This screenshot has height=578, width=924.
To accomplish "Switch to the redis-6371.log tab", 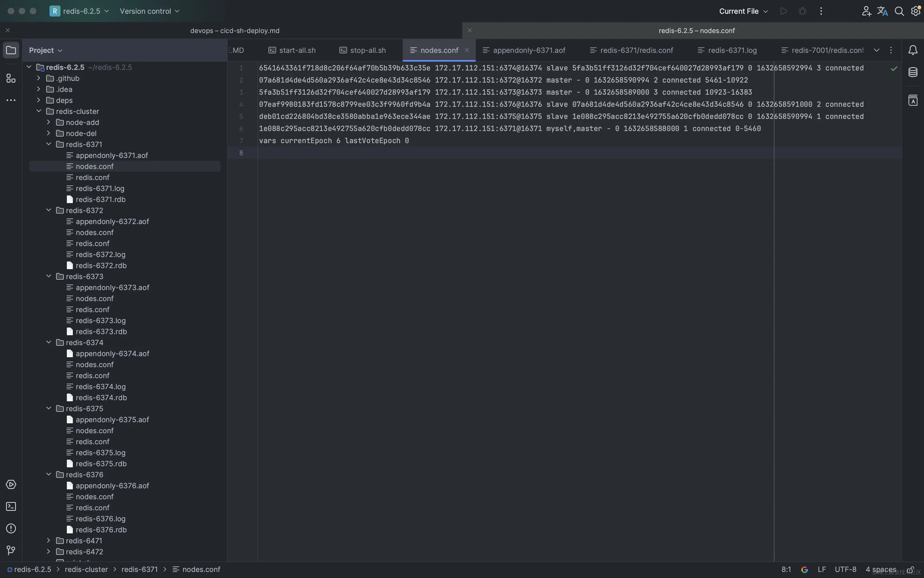I will click(727, 50).
